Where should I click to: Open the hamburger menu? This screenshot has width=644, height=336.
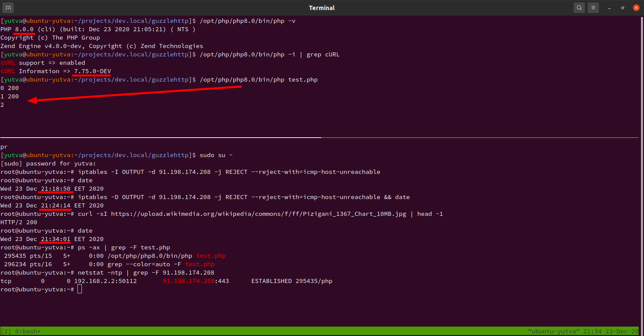(x=593, y=7)
